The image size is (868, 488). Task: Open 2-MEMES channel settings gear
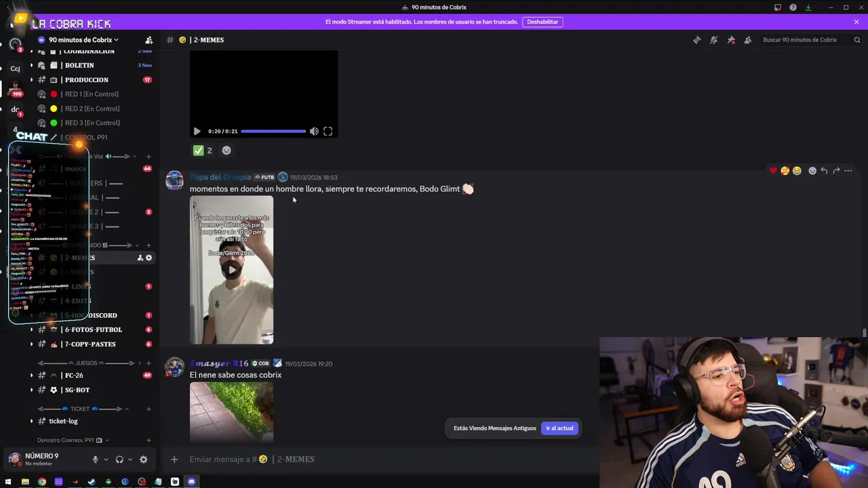point(149,258)
